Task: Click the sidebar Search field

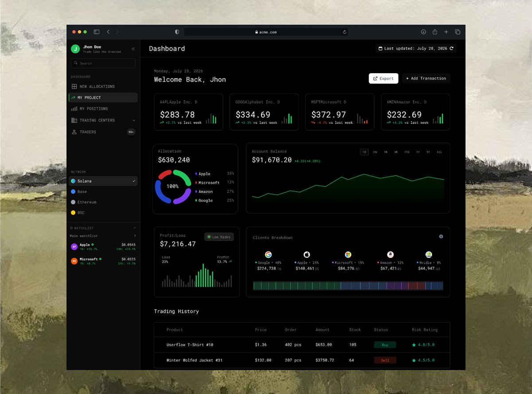Action: 103,63
